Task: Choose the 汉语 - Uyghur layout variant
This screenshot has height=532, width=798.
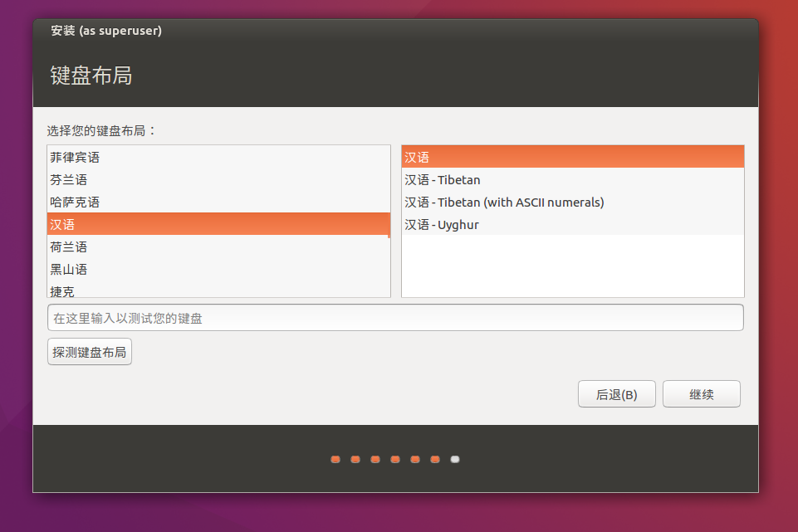Action: click(x=572, y=224)
